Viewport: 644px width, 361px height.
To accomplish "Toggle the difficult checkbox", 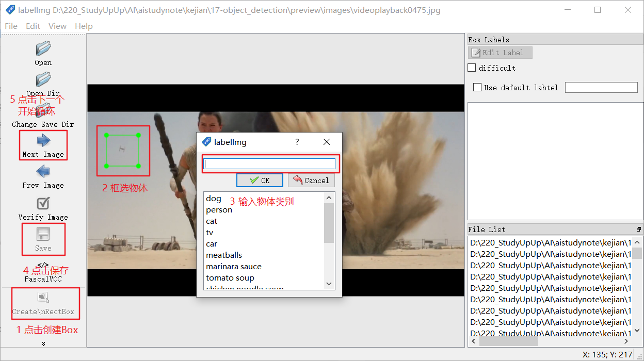I will [472, 68].
